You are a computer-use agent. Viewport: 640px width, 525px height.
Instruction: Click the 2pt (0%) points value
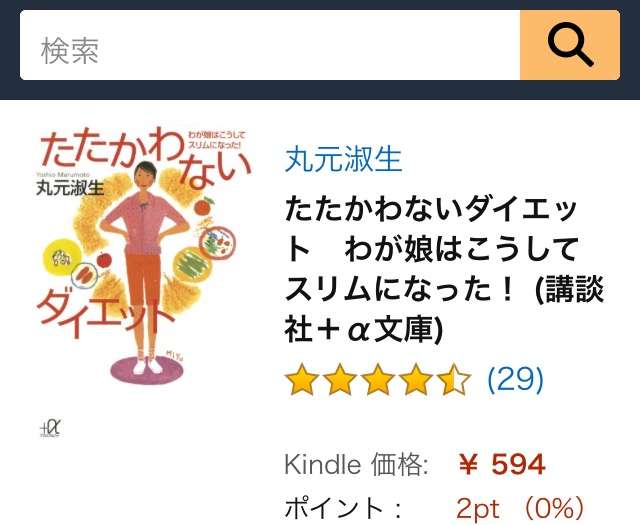520,508
